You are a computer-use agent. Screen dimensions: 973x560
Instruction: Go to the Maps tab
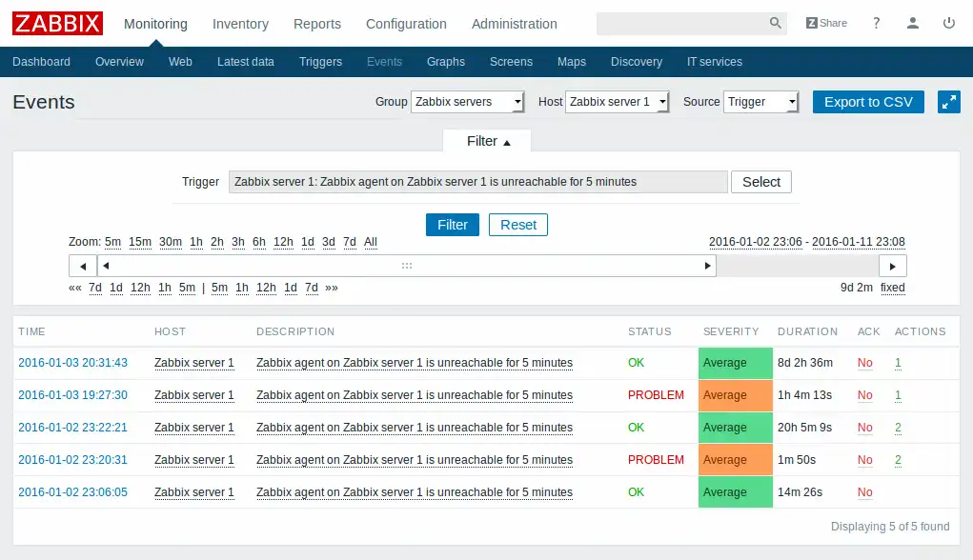pyautogui.click(x=572, y=61)
